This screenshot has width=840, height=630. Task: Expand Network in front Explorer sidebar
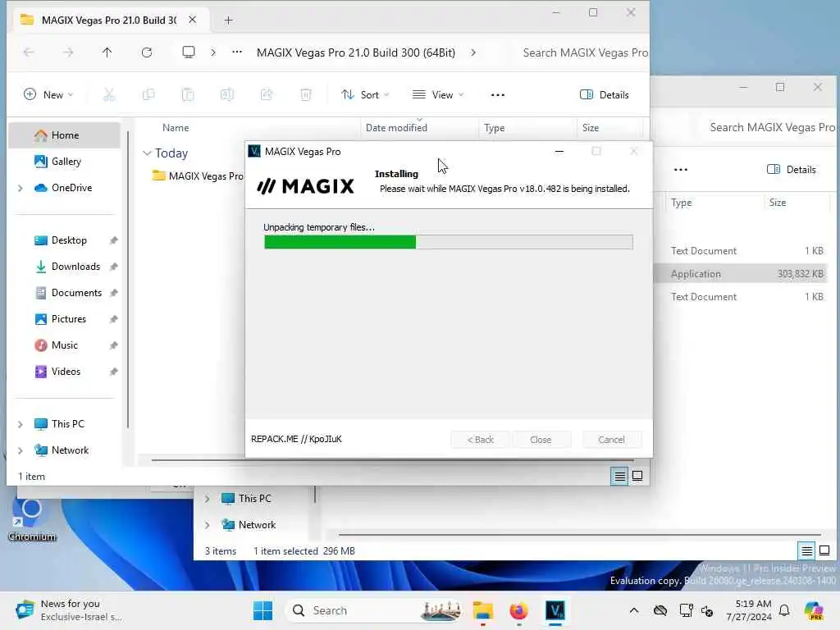[x=21, y=450]
